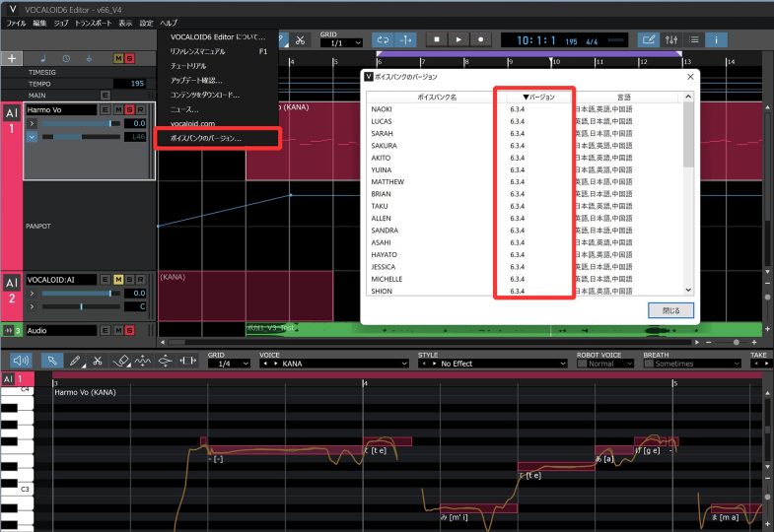Adjust the Harmo Vo volume slider

tap(81, 123)
